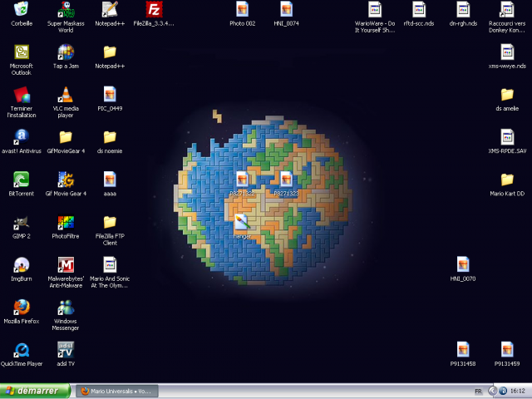Select the Raccourci vers Donkey Kong shortcut
Image resolution: width=532 pixels, height=399 pixels.
(507, 9)
